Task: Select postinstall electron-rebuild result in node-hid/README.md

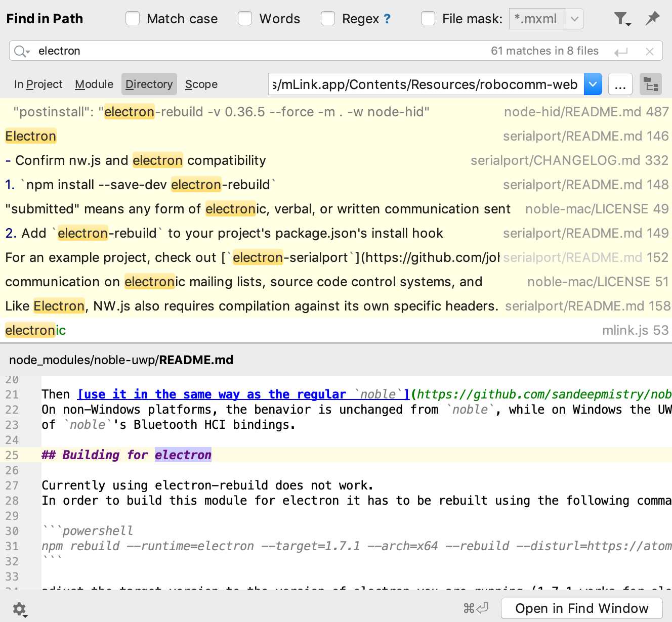Action: pyautogui.click(x=336, y=112)
